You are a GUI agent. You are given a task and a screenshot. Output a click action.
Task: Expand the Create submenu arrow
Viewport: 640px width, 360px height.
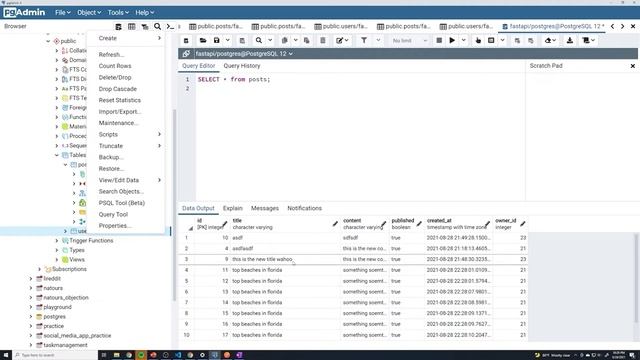159,38
